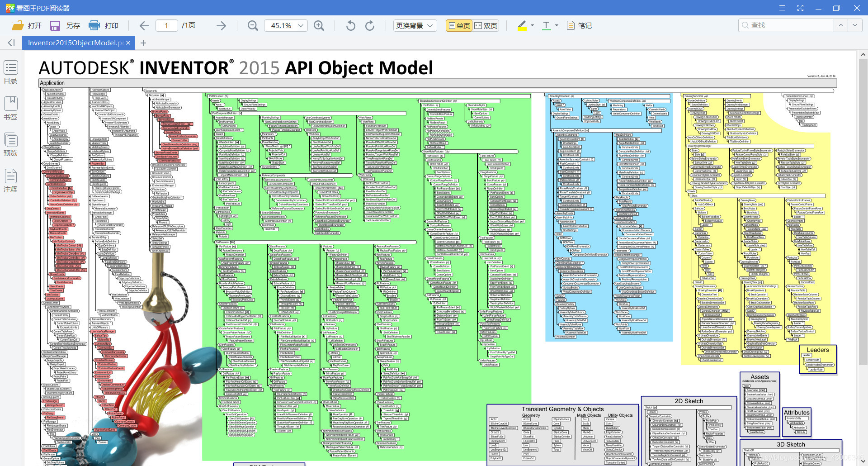Open the 笔记 notes tool
The height and width of the screenshot is (466, 868).
tap(579, 25)
